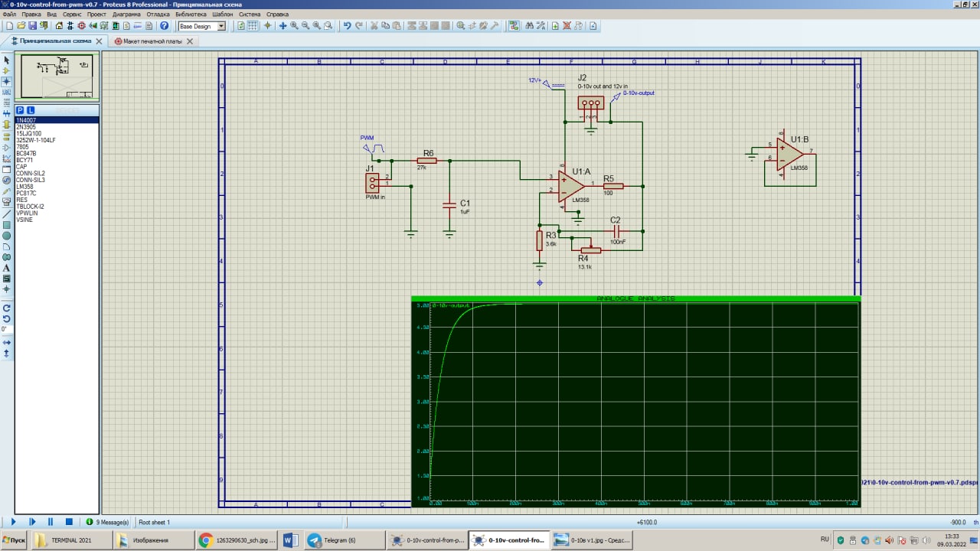Open the Отладка menu
Screen dimensions: 980x551
coord(158,15)
